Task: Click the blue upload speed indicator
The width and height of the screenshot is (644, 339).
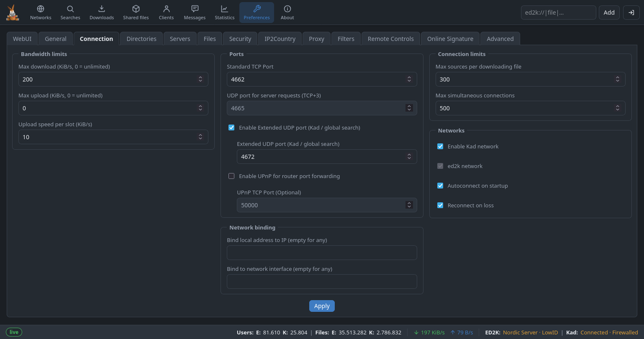Action: pyautogui.click(x=462, y=332)
